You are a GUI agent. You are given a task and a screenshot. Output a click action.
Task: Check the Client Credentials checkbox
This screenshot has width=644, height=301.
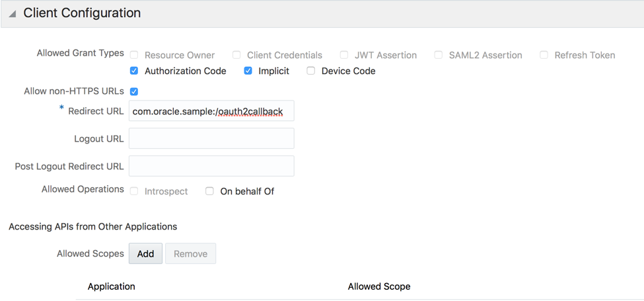pyautogui.click(x=236, y=55)
